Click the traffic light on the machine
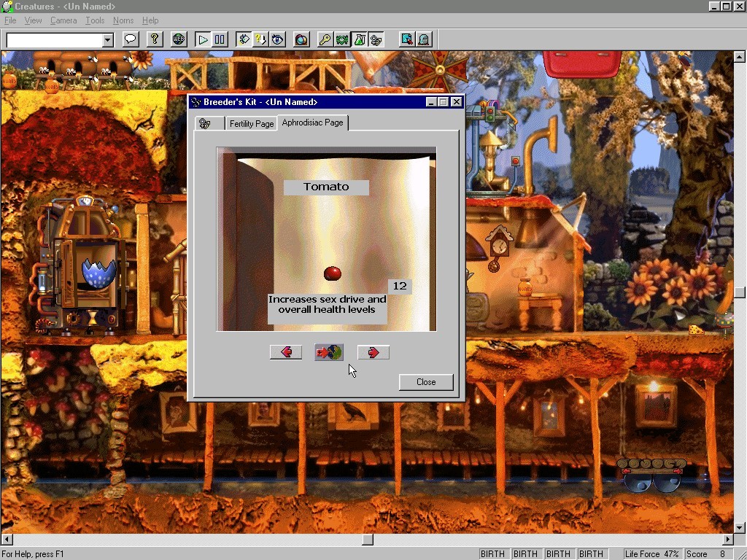Viewport: 747px width, 560px height. click(489, 114)
